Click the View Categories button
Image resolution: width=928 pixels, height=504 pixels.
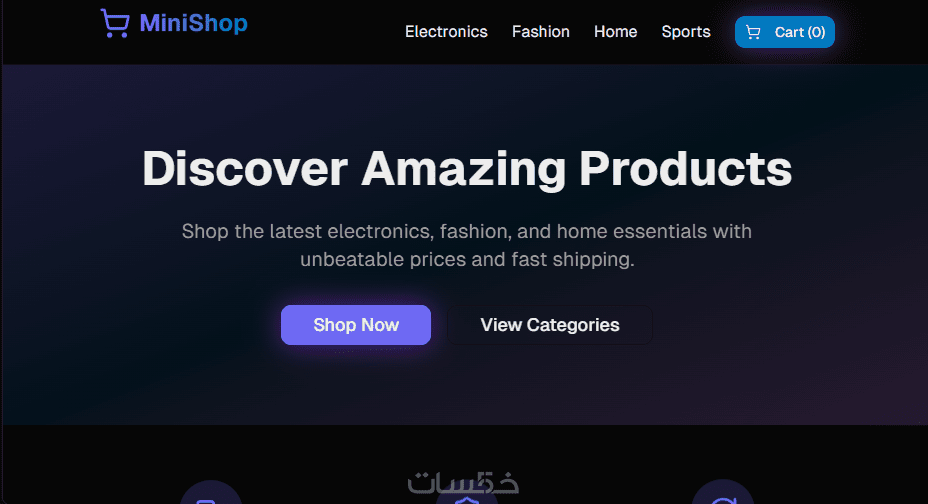550,325
